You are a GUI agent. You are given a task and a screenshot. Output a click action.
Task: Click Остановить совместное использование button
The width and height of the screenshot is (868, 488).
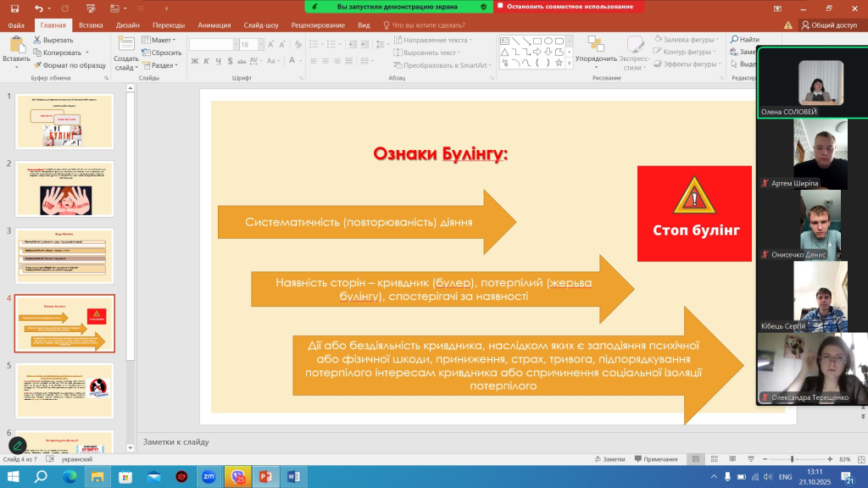coord(569,7)
